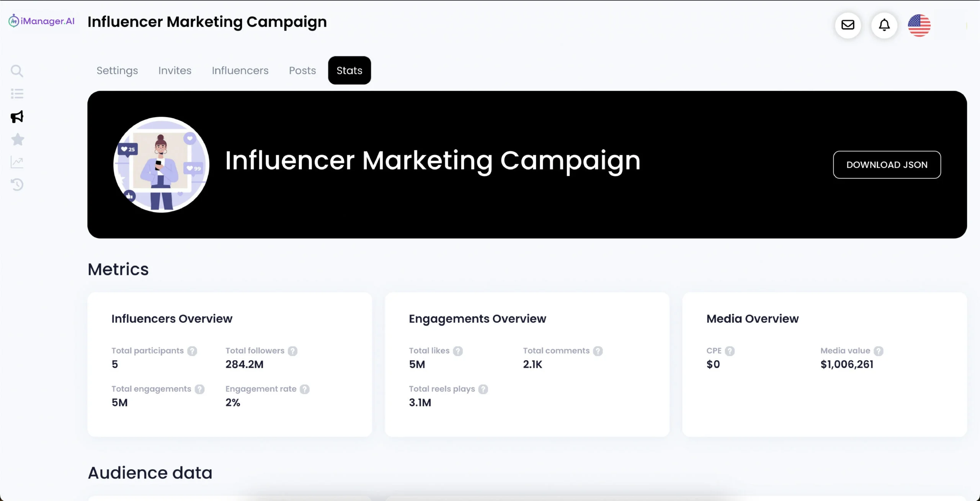
Task: Open the list icon in sidebar
Action: click(17, 94)
